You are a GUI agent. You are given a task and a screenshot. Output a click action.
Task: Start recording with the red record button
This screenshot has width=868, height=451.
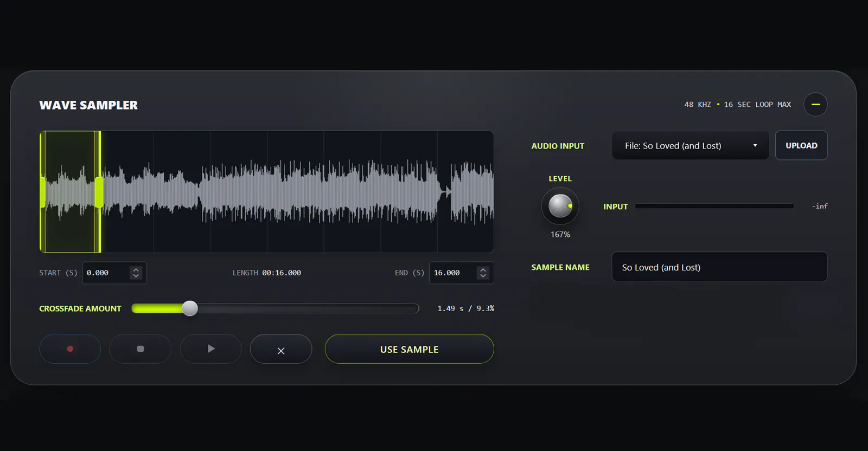[x=70, y=349]
